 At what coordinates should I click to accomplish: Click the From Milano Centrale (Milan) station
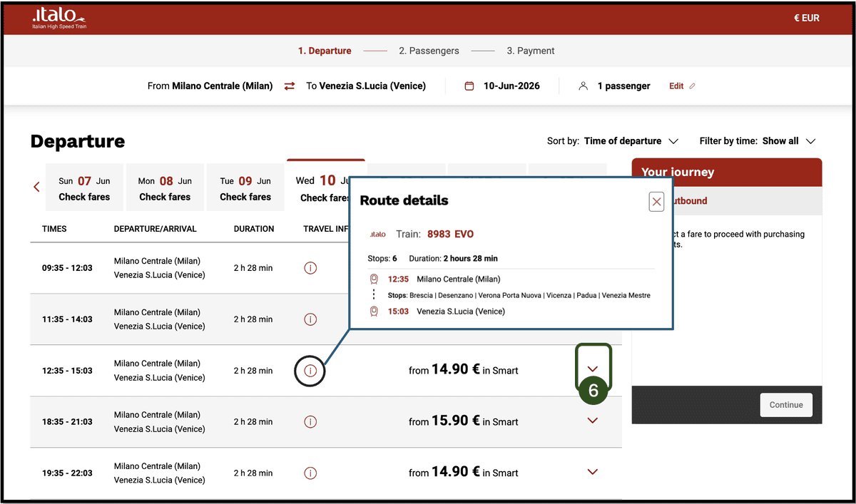[210, 86]
